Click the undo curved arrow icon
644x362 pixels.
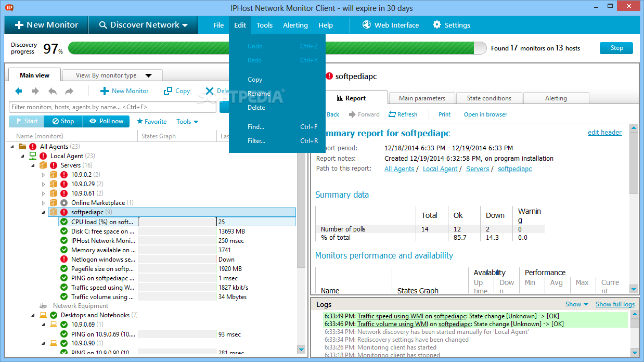point(53,91)
